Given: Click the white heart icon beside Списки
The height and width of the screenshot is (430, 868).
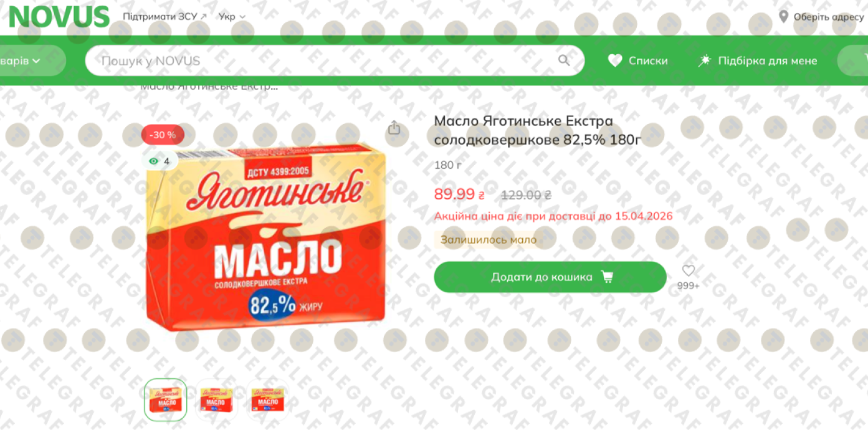Looking at the screenshot, I should 615,60.
